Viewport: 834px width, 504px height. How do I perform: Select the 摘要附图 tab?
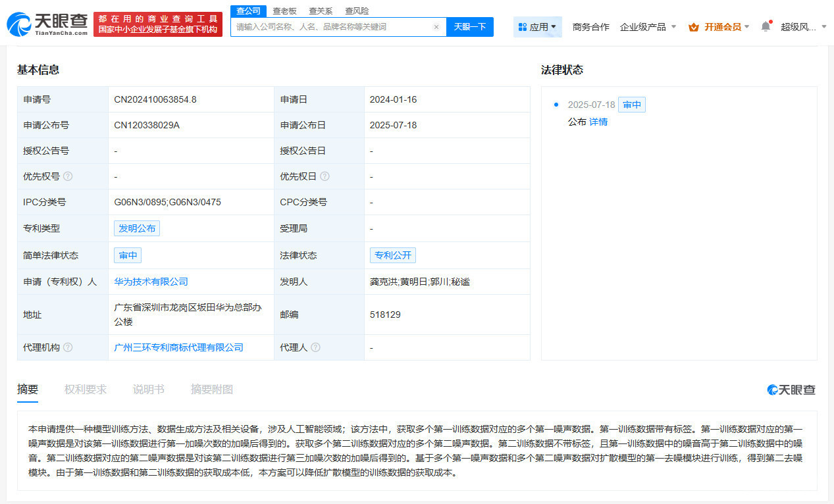(212, 390)
